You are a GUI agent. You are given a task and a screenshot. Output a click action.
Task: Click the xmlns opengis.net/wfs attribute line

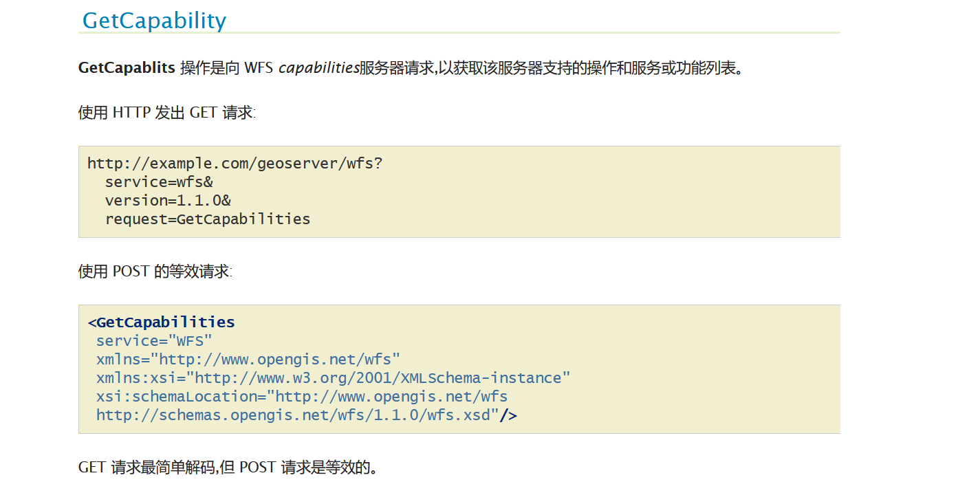pos(248,360)
